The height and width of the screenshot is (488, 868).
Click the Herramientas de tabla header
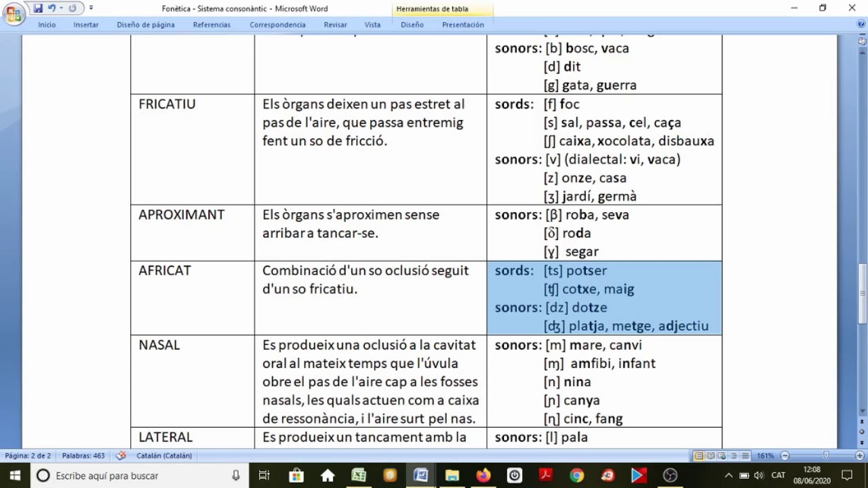432,9
